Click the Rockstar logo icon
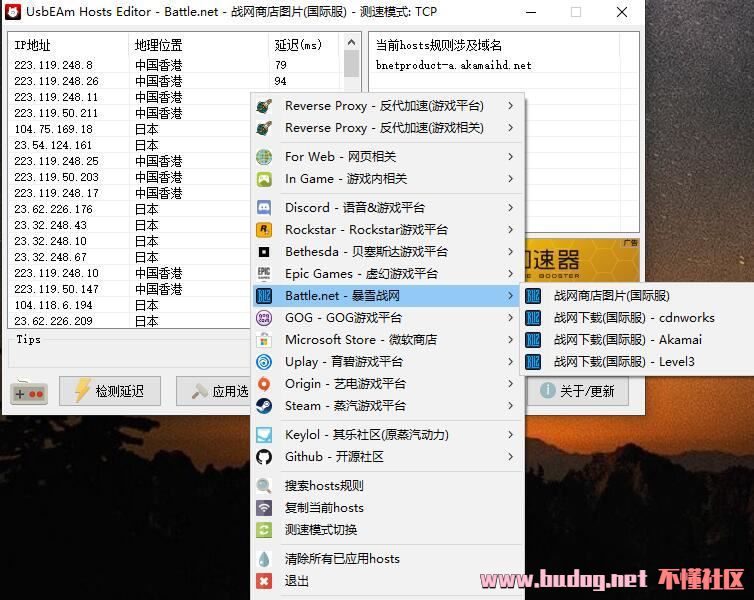 click(x=264, y=230)
